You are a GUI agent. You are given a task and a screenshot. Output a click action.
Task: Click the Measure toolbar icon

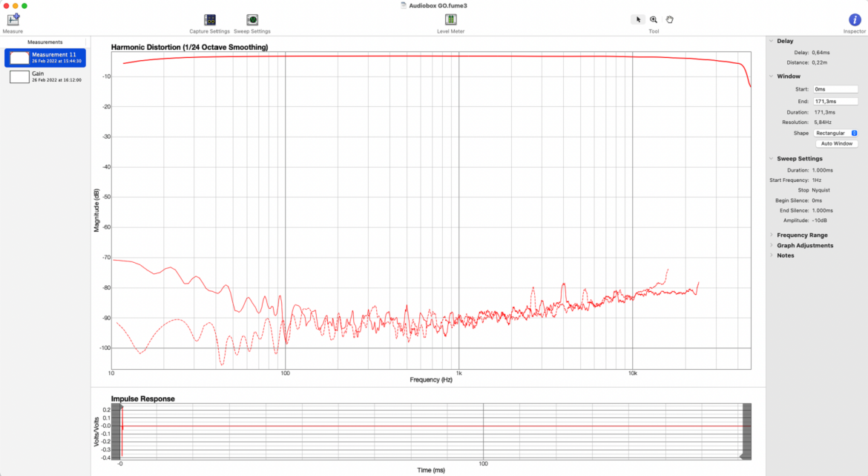point(13,20)
